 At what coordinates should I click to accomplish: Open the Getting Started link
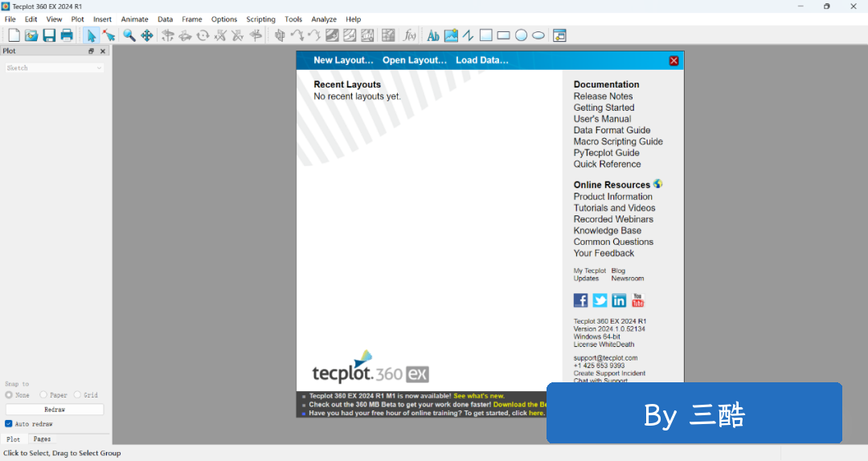(604, 108)
